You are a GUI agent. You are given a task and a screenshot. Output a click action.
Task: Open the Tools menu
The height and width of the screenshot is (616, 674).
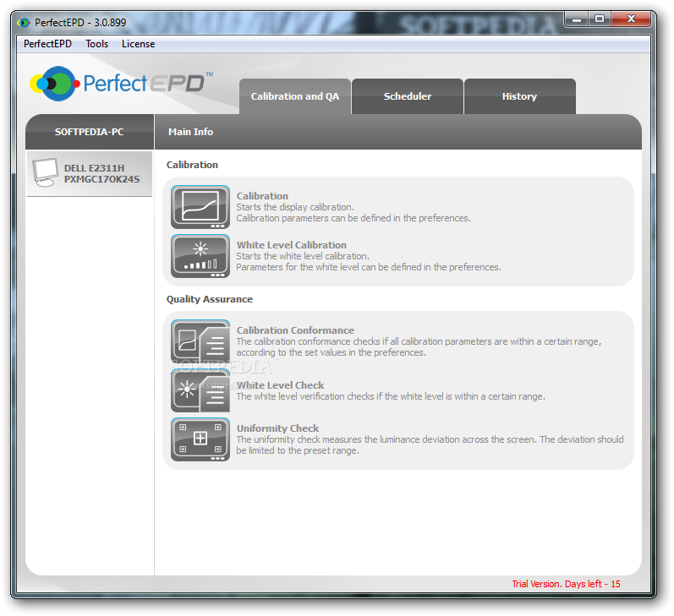[x=96, y=44]
